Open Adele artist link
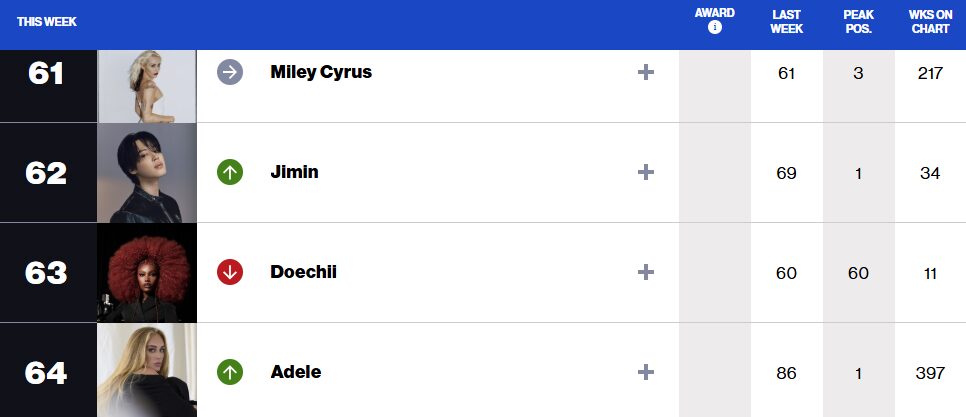This screenshot has width=966, height=417. click(296, 372)
